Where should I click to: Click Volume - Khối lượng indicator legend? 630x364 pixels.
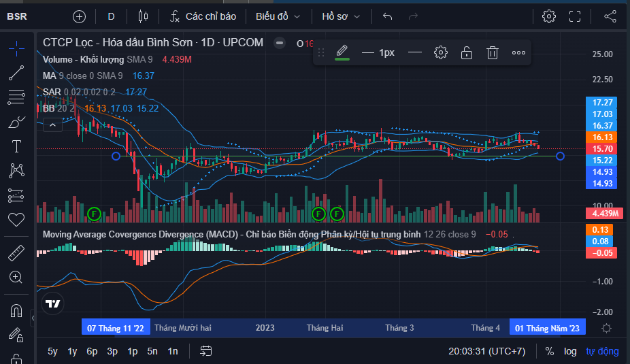coord(83,59)
